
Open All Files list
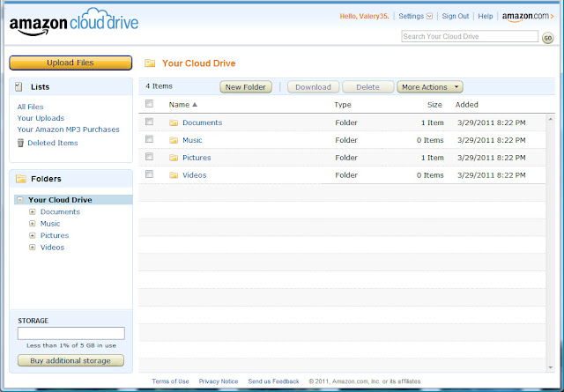coord(30,107)
